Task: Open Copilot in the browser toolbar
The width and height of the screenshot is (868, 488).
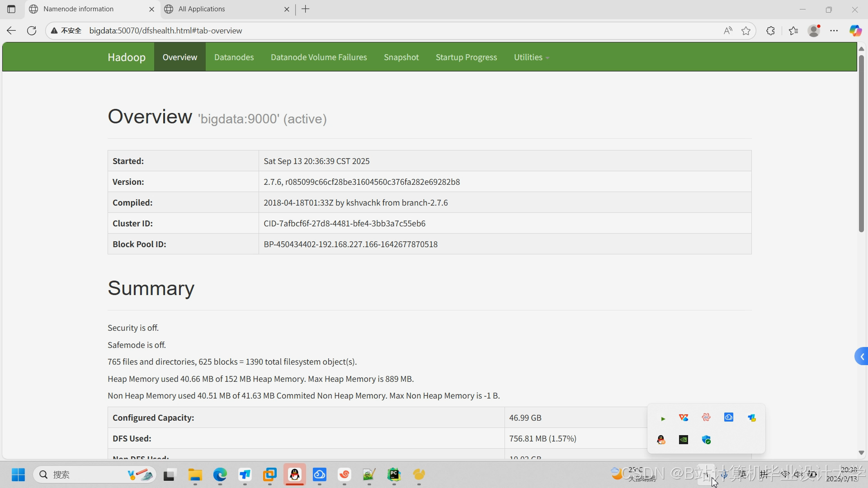Action: [856, 30]
